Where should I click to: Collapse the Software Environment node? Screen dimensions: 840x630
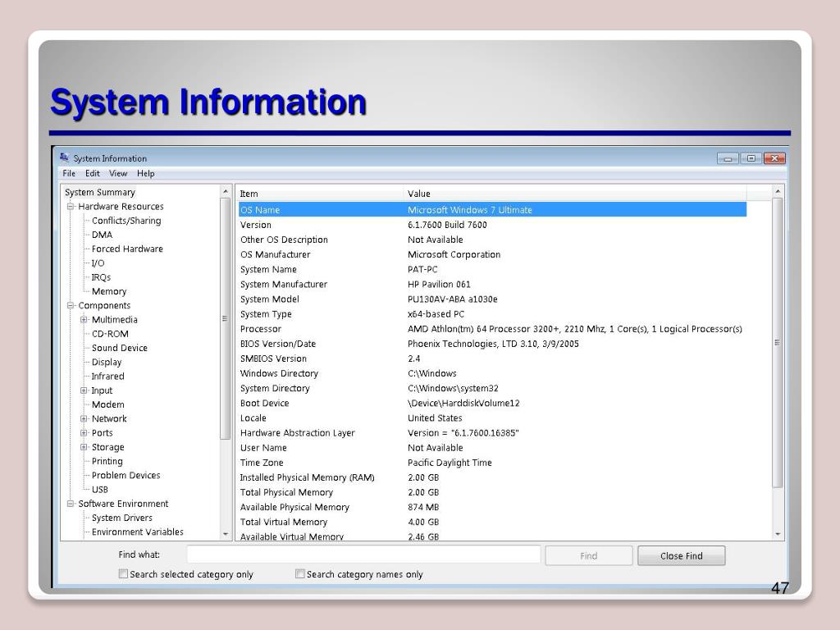(x=71, y=504)
